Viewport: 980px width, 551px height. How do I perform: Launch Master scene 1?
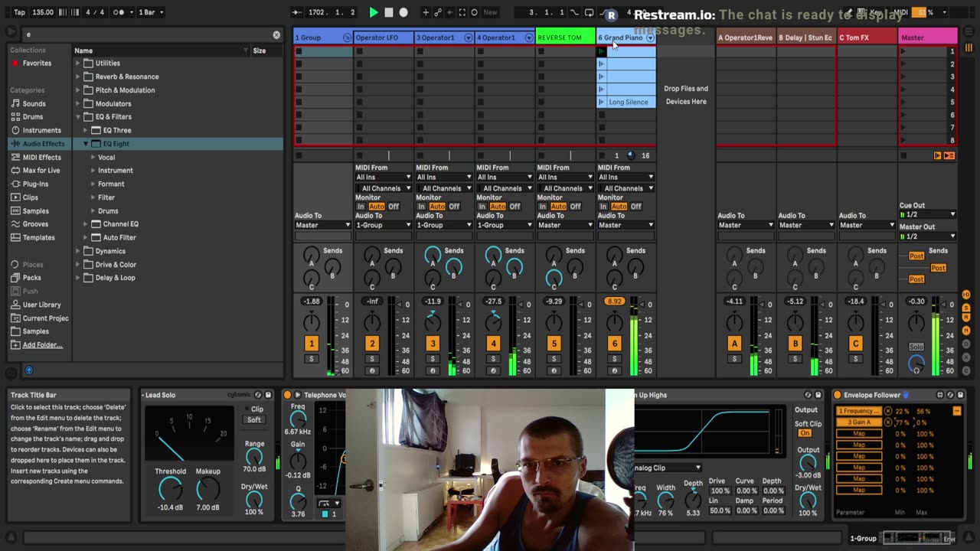[903, 51]
